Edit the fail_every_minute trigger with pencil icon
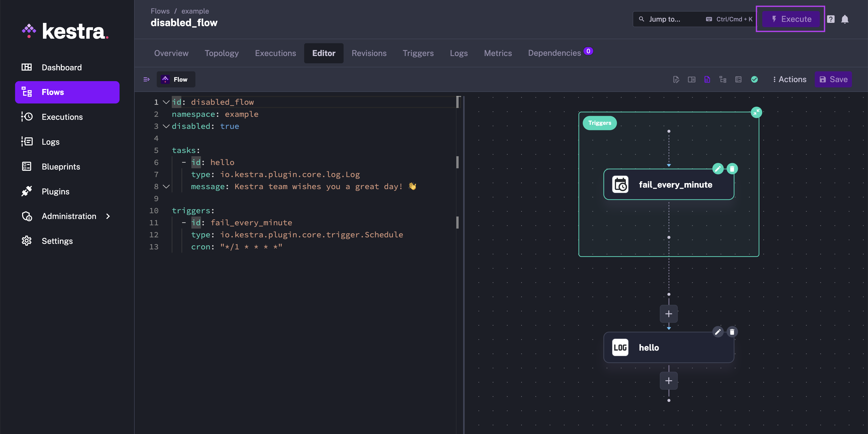The width and height of the screenshot is (868, 434). click(718, 169)
